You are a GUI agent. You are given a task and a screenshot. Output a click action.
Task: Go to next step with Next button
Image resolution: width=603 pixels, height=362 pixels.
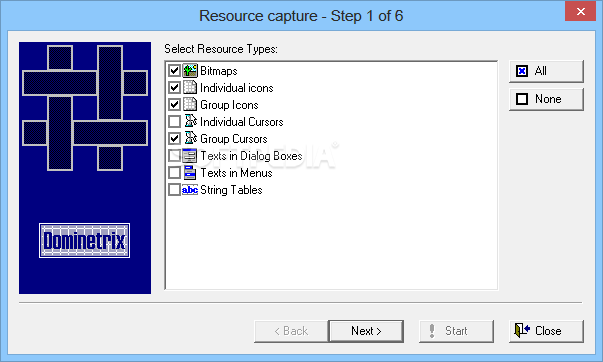tap(366, 331)
